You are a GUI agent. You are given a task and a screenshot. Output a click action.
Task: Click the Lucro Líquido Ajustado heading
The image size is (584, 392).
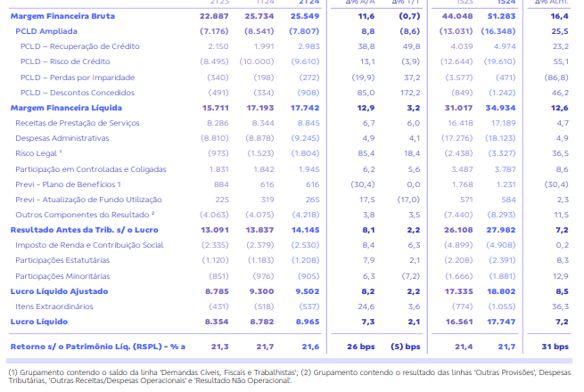pyautogui.click(x=59, y=291)
